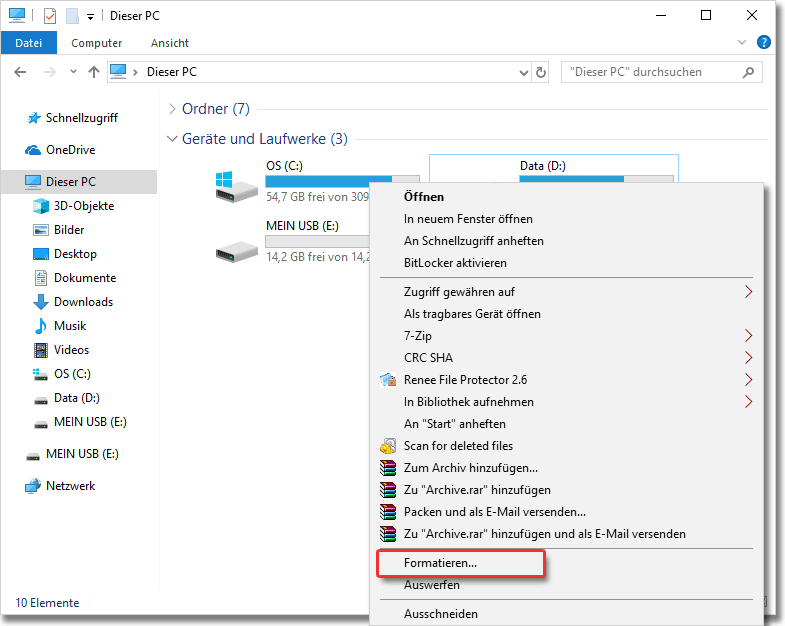Open address bar history dropdown
This screenshot has width=785, height=626.
coord(524,73)
